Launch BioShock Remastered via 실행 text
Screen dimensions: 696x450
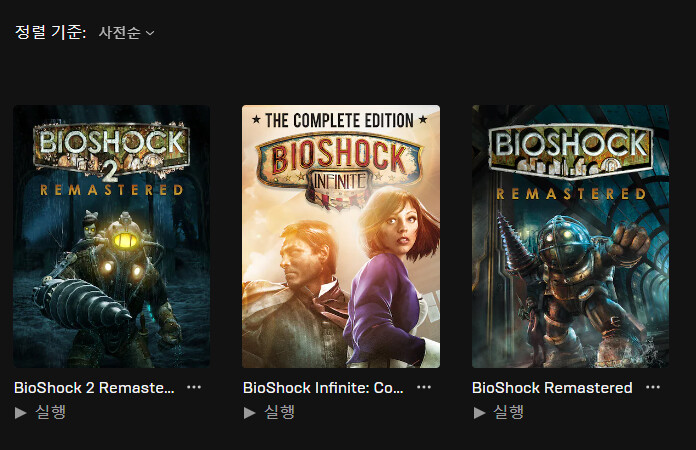click(x=509, y=412)
